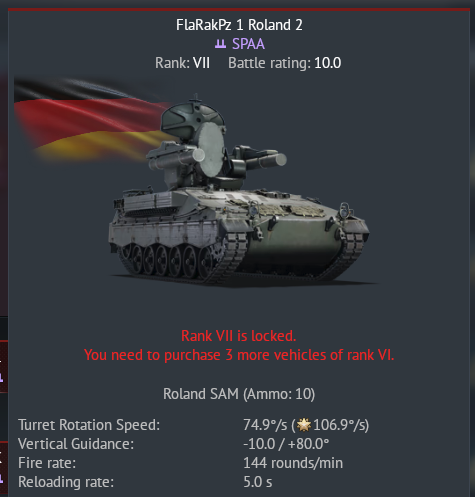Click the talisman star icon beside 106.9°/s
Screen dimensions: 475x497
tap(304, 425)
